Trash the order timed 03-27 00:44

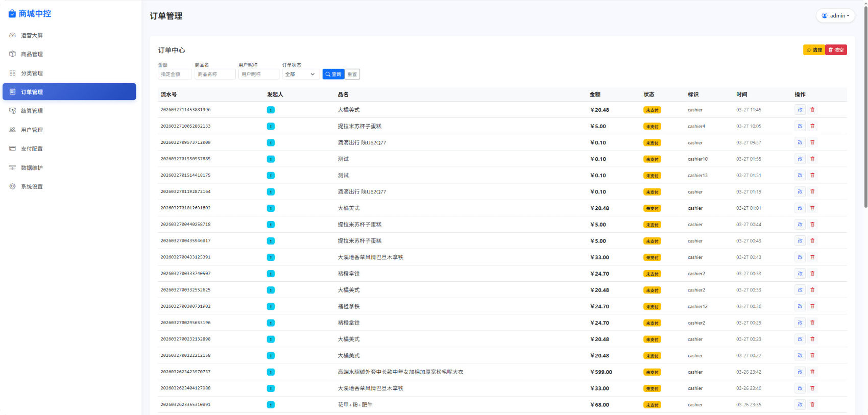coord(812,224)
